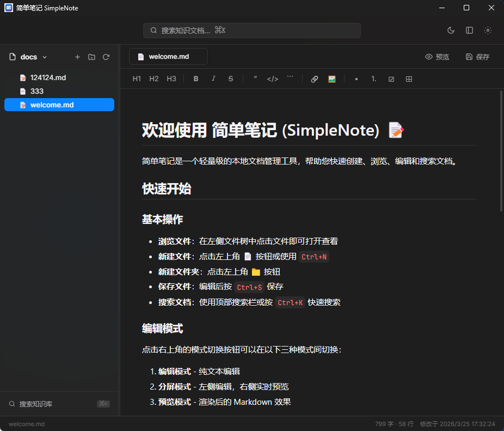Apply H1 heading formatting
The width and height of the screenshot is (504, 431).
[x=136, y=78]
